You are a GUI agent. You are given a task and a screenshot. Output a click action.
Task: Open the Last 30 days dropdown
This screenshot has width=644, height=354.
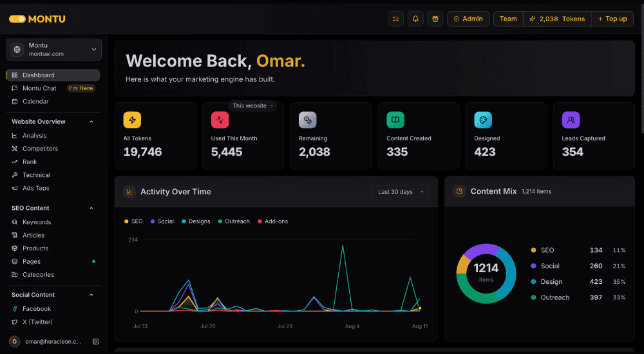(401, 192)
